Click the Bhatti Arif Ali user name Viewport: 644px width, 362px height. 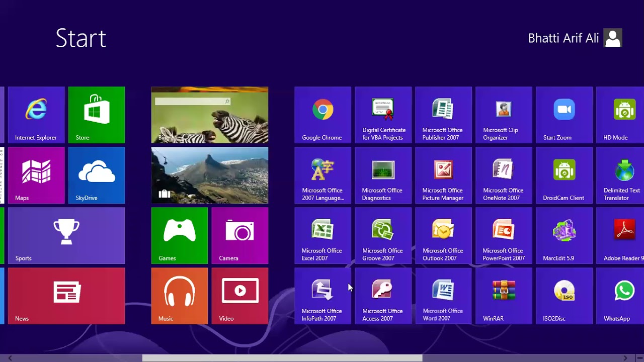(x=563, y=38)
